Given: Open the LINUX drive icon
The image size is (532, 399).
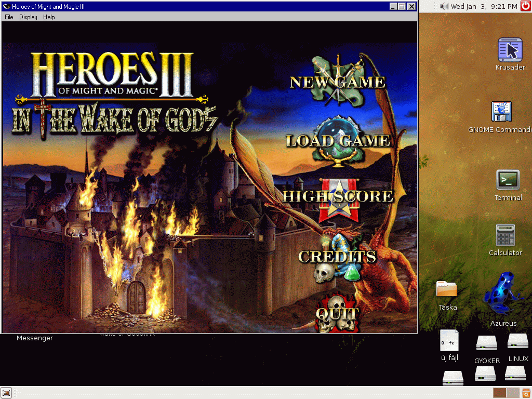Looking at the screenshot, I should click(517, 341).
